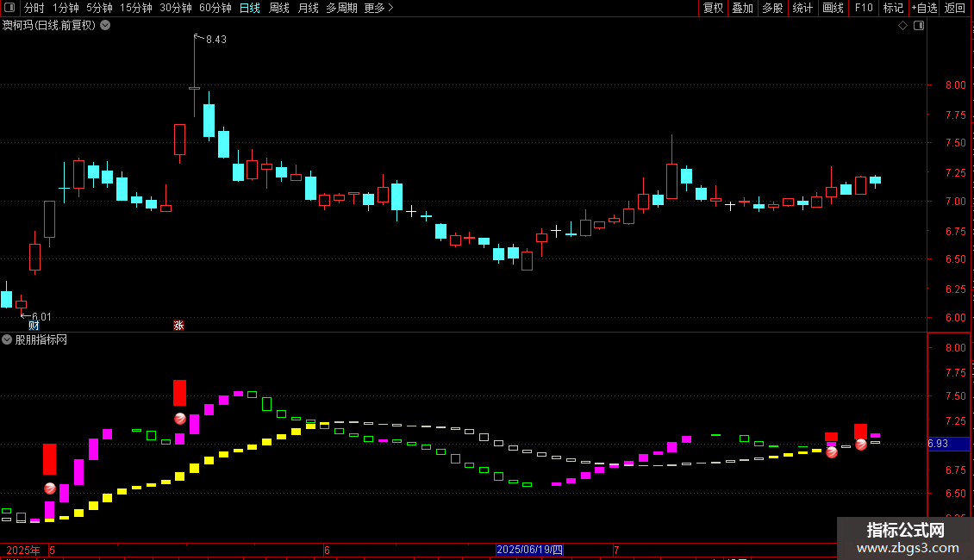Click the 复权 adjustment button
This screenshot has height=560, width=974.
pos(713,8)
